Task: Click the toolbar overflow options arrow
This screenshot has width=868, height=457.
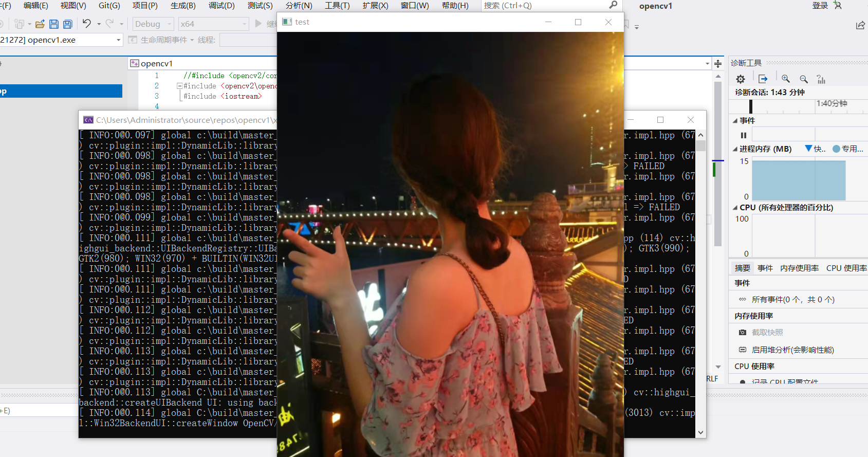Action: [637, 27]
